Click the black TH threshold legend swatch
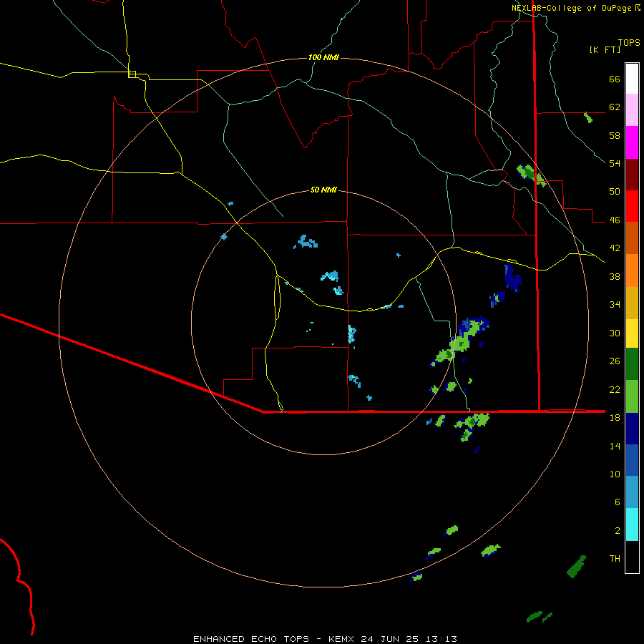Viewport: 644px width, 644px height. coord(632,557)
